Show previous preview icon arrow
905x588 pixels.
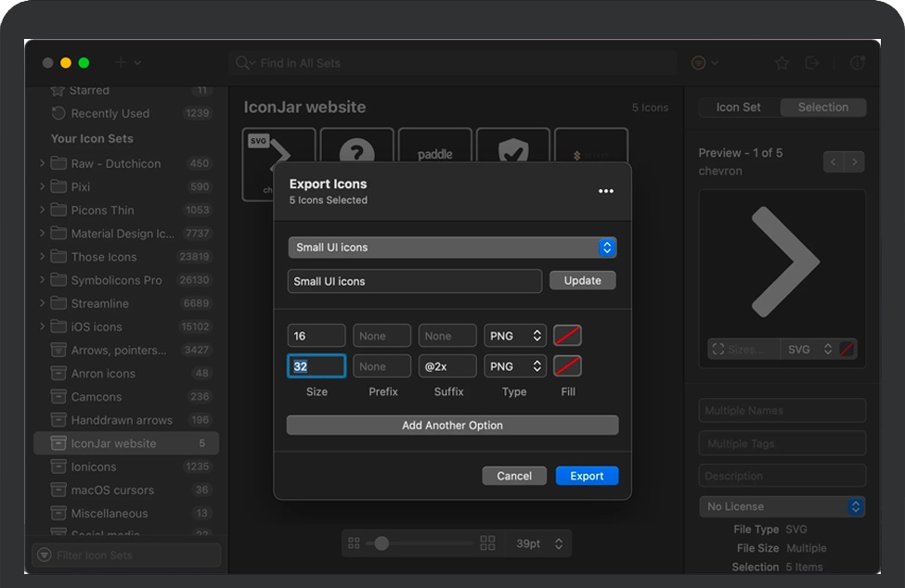click(834, 162)
